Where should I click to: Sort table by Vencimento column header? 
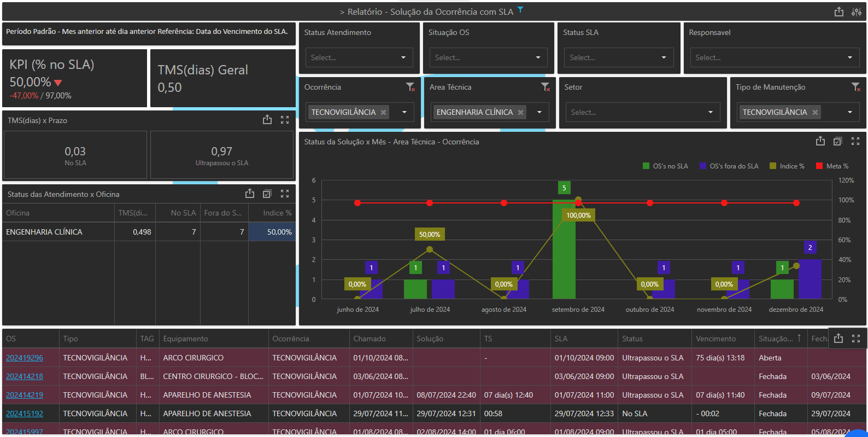715,339
